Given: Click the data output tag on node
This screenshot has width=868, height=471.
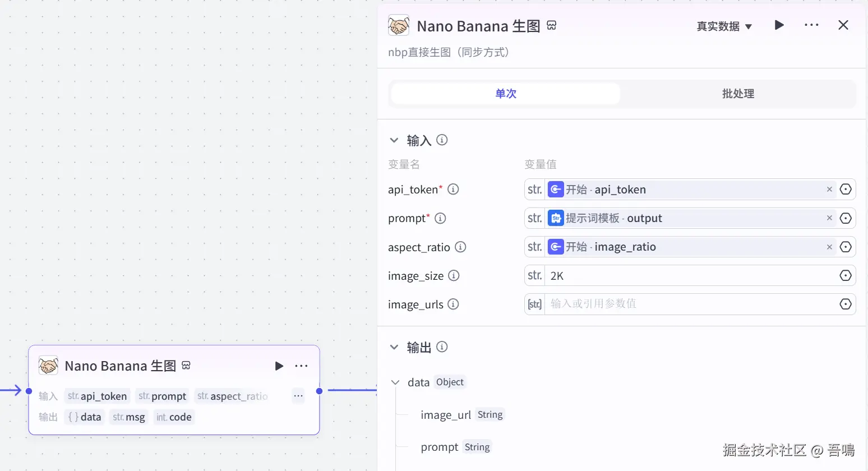Looking at the screenshot, I should (85, 417).
